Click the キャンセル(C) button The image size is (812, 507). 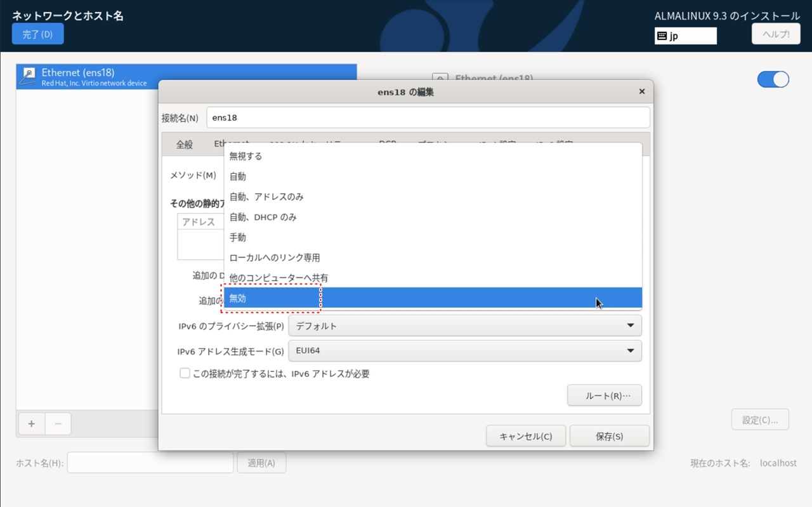525,437
